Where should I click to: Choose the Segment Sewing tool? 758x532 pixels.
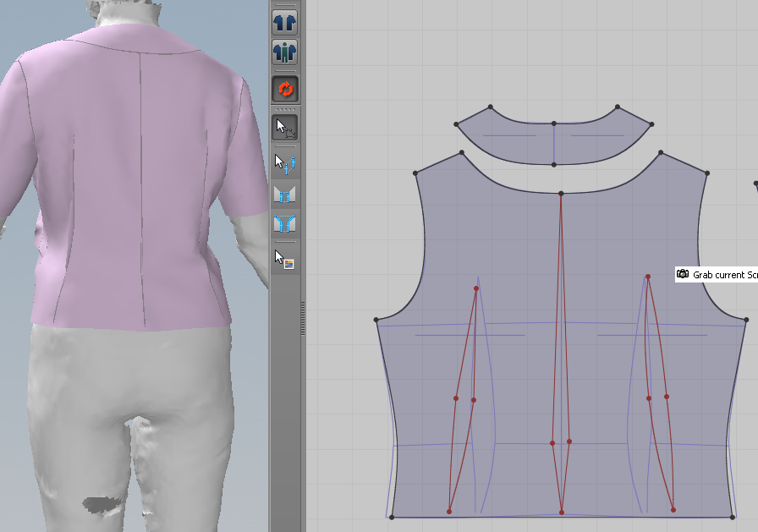(284, 194)
